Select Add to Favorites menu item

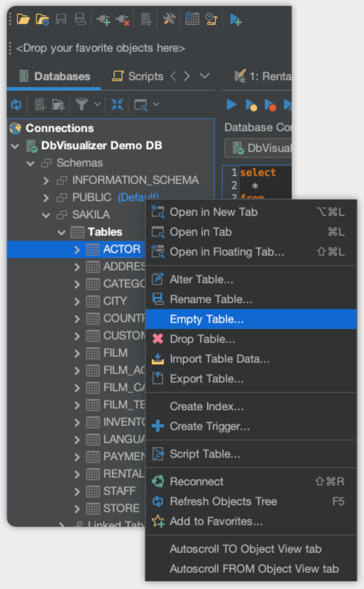click(x=251, y=521)
